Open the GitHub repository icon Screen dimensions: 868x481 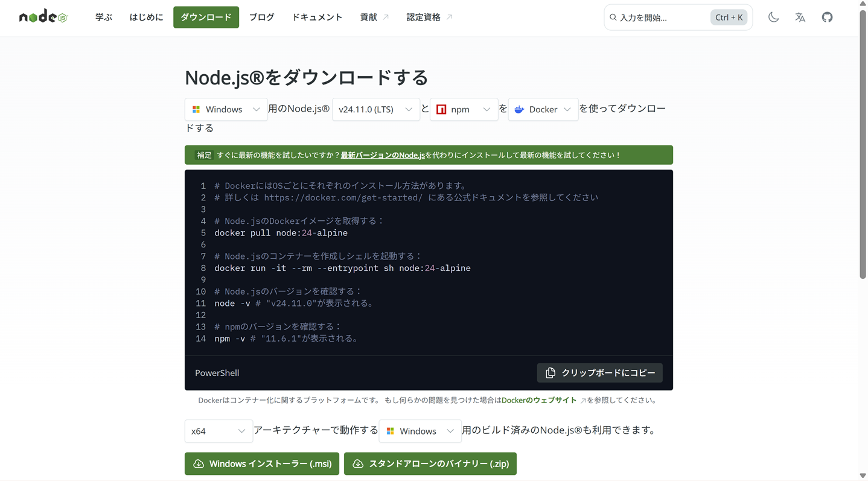(x=826, y=17)
